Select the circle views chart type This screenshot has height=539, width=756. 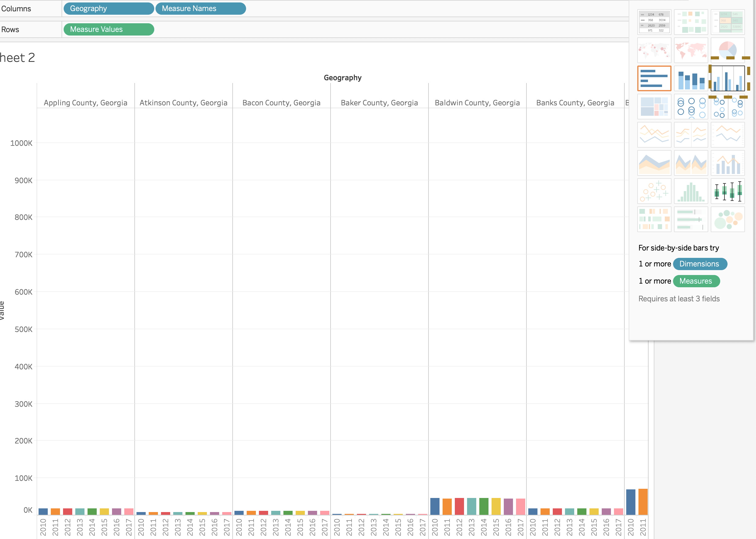691,107
